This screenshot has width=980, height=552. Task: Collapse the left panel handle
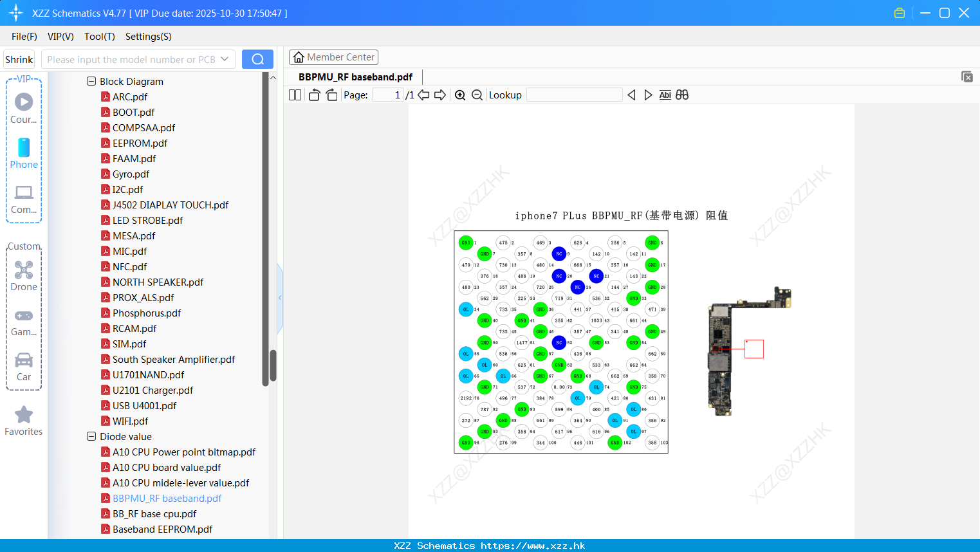[280, 298]
